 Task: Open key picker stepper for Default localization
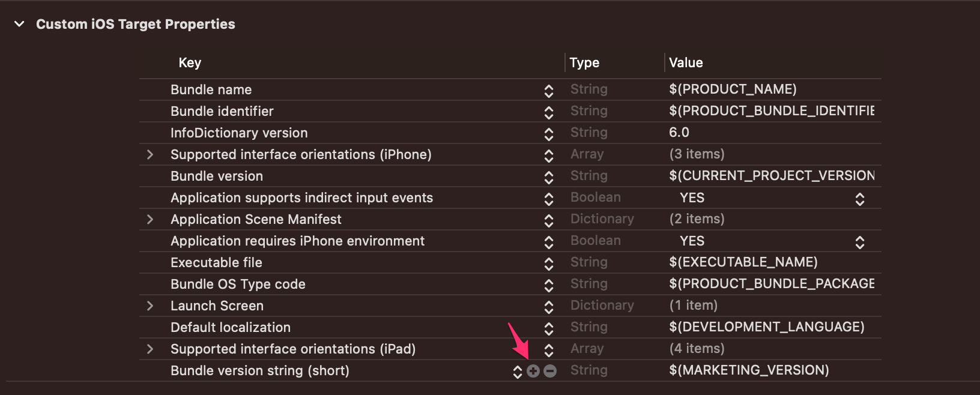coord(549,328)
